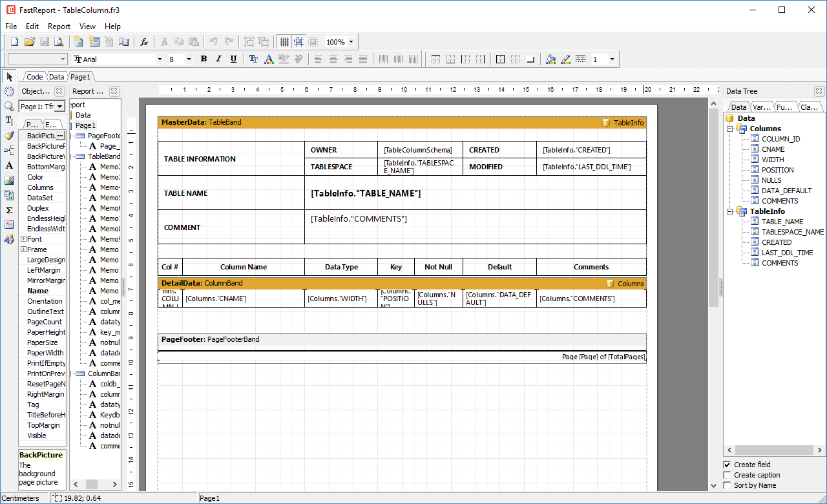Uncheck the Create field checkbox
The height and width of the screenshot is (504, 827).
[728, 465]
